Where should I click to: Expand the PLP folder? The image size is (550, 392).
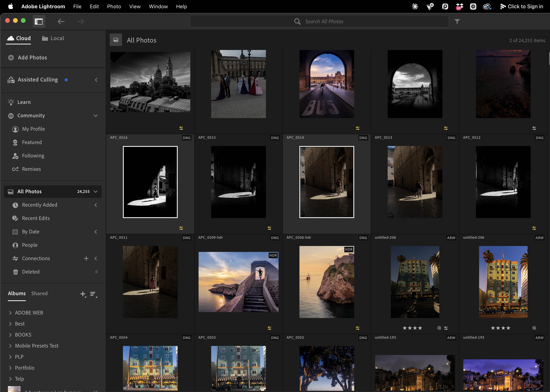point(10,357)
